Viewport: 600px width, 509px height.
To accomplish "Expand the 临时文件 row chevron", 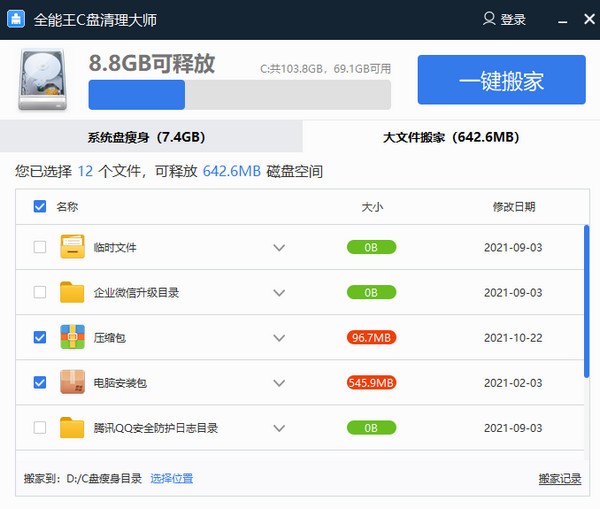I will tap(279, 248).
